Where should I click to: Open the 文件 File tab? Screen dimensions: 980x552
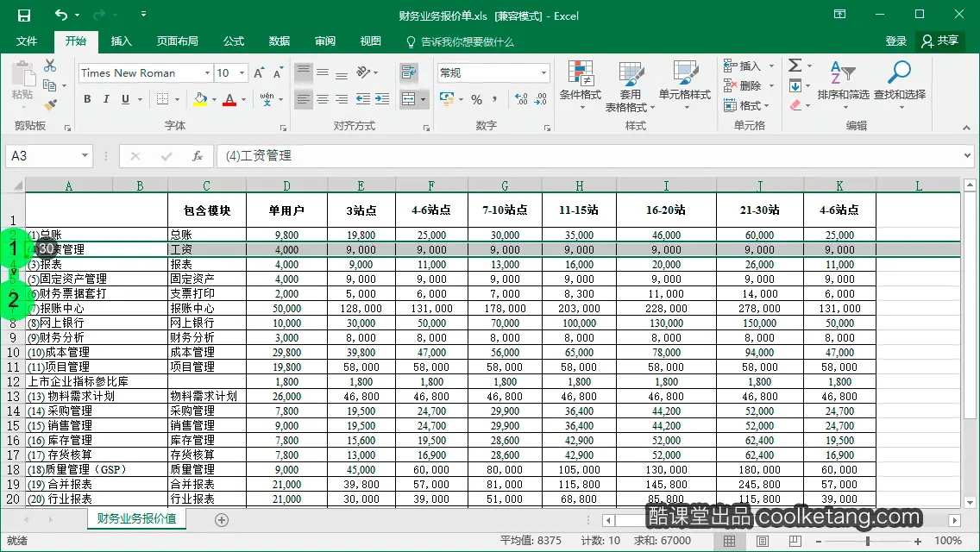26,41
